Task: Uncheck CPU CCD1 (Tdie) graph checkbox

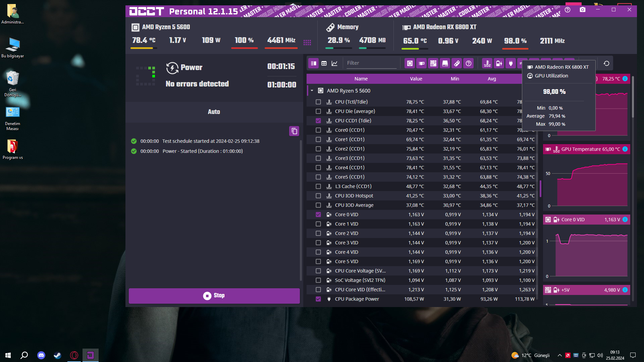Action: [318, 121]
